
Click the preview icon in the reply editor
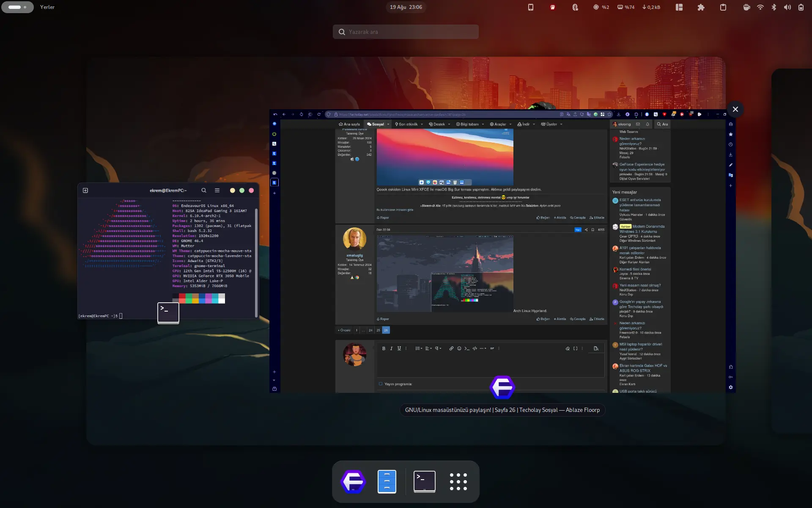596,348
